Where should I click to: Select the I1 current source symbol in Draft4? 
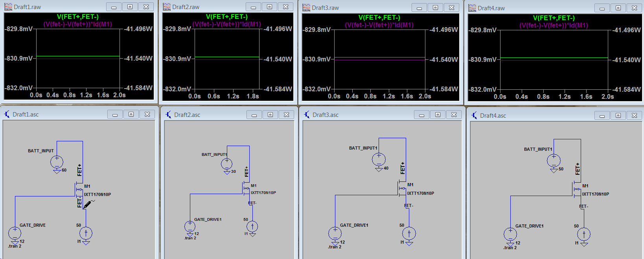point(584,234)
